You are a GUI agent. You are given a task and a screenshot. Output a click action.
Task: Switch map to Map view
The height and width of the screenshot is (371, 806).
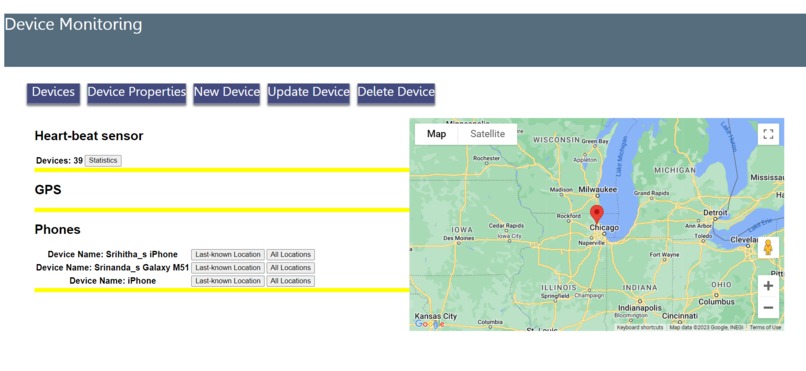tap(436, 134)
